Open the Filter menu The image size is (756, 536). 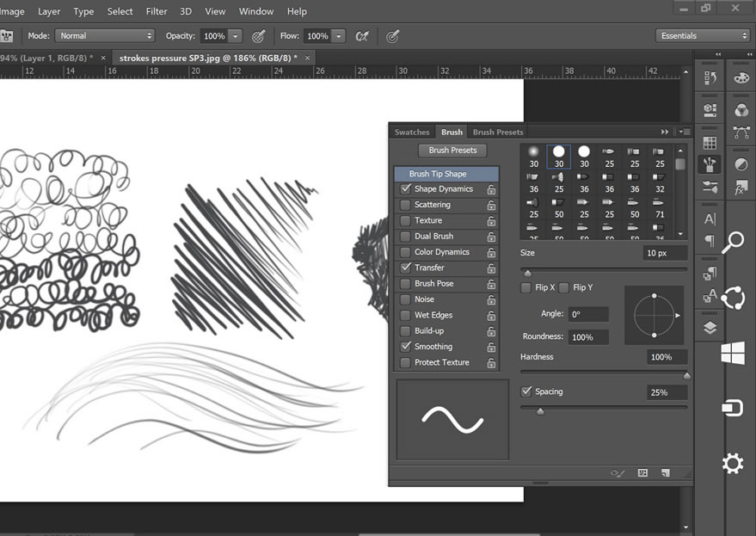[157, 11]
